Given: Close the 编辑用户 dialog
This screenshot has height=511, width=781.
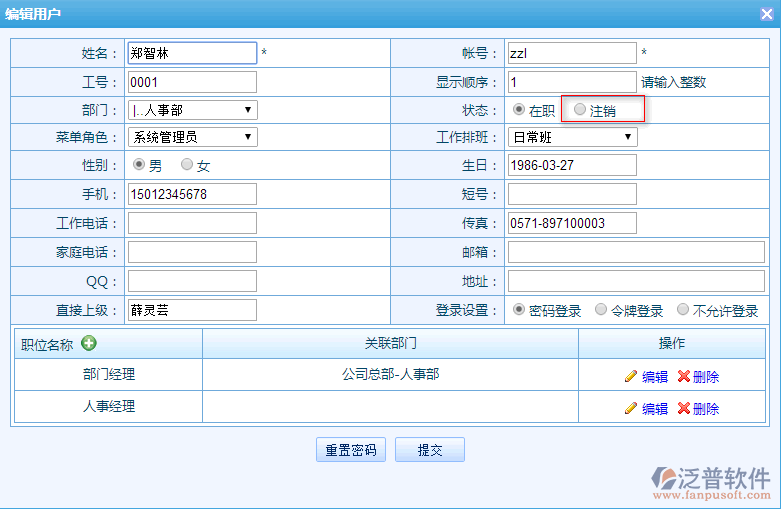Looking at the screenshot, I should coord(766,12).
